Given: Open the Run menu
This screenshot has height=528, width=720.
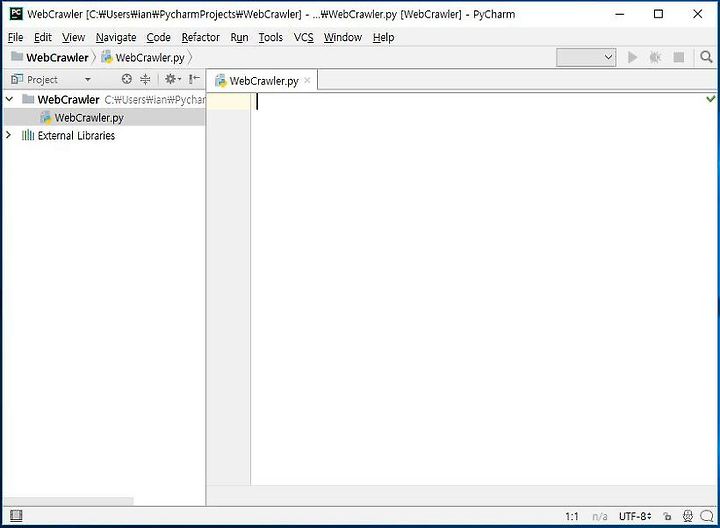Looking at the screenshot, I should [239, 37].
